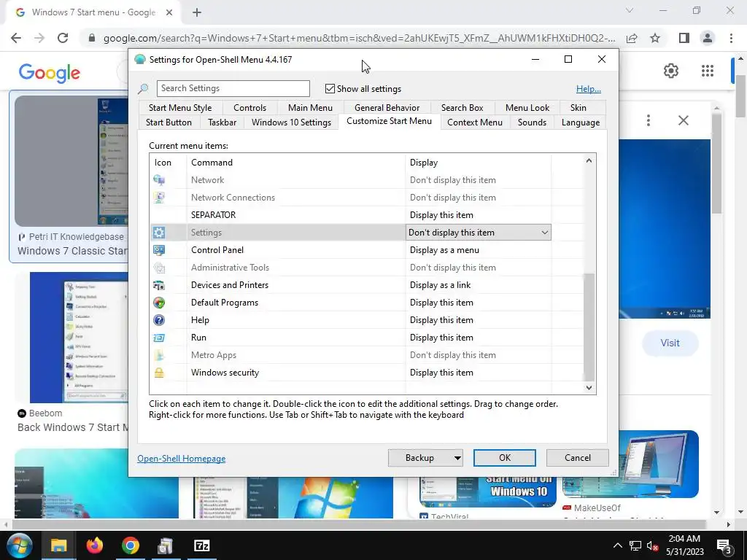The width and height of the screenshot is (747, 560).
Task: Click the Chrome profile avatar icon
Action: 708,38
